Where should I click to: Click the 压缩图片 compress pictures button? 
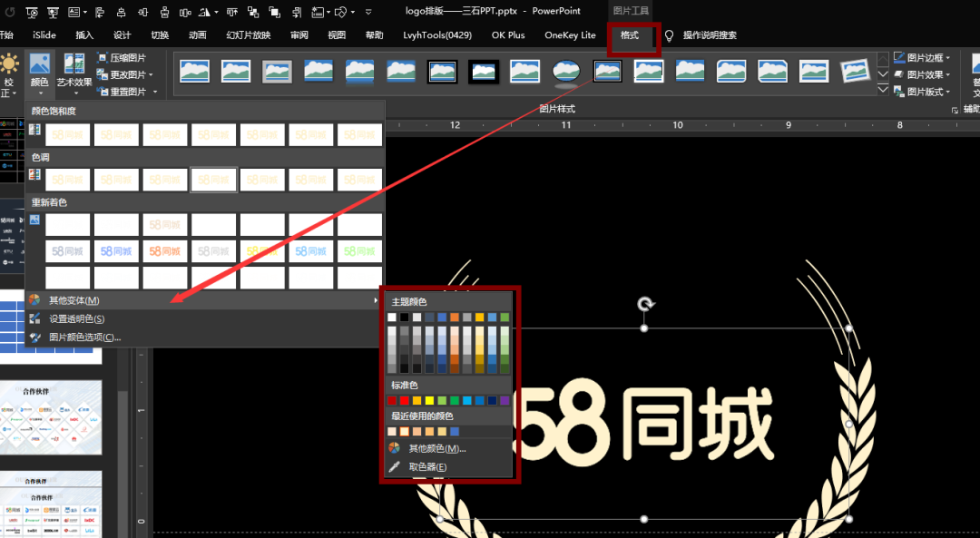[x=122, y=57]
